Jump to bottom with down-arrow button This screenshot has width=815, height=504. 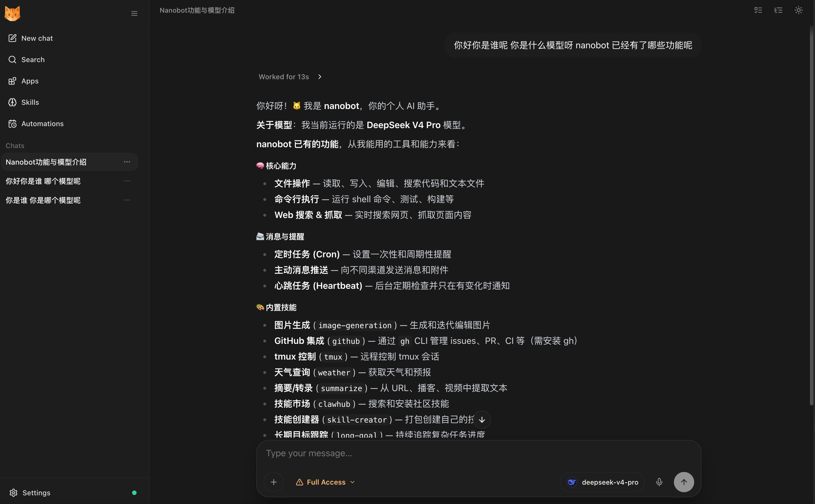[x=482, y=420]
